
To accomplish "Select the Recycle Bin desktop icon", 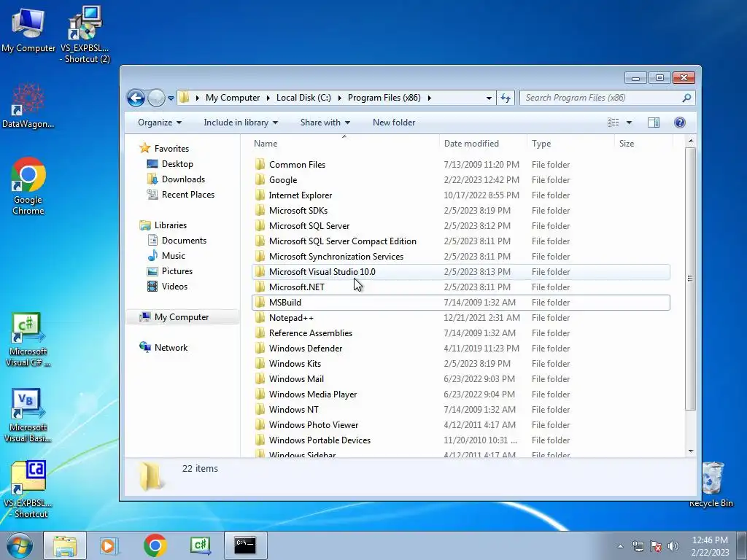I will click(711, 484).
